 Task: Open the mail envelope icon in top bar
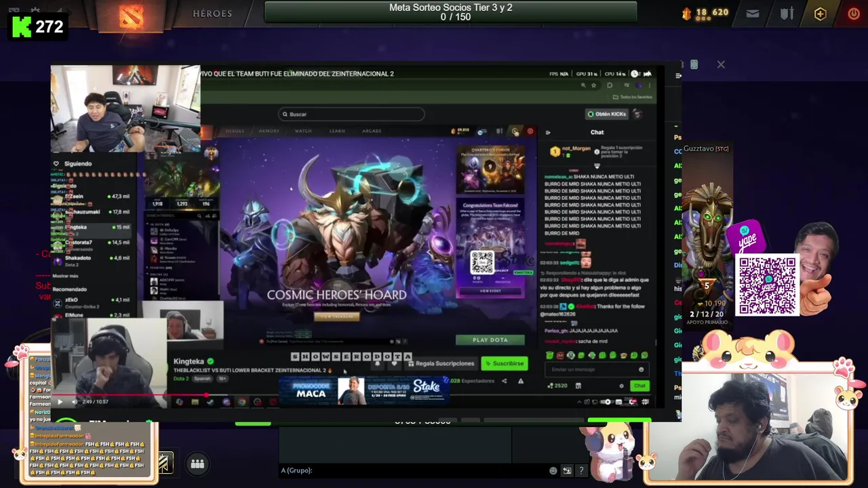tap(753, 14)
